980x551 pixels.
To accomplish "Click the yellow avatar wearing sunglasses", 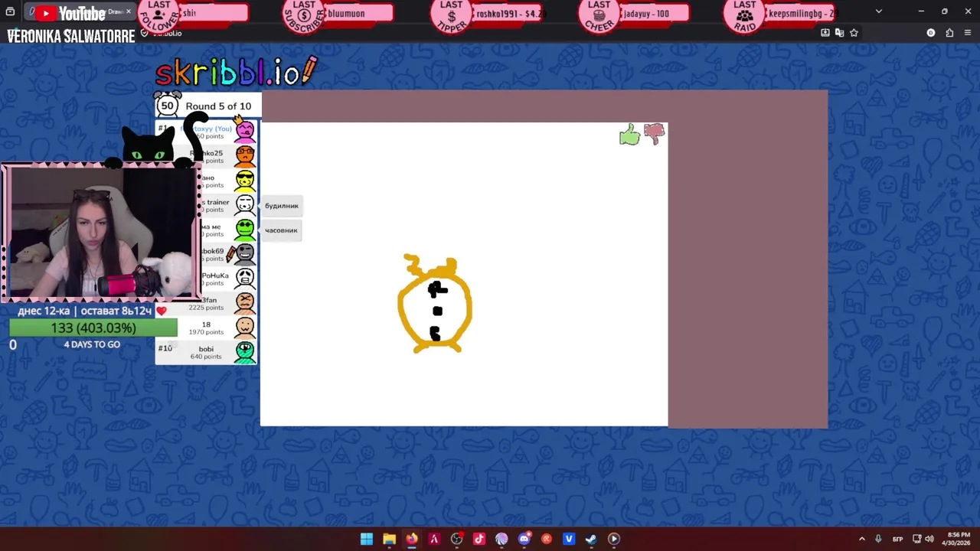I will [x=245, y=181].
